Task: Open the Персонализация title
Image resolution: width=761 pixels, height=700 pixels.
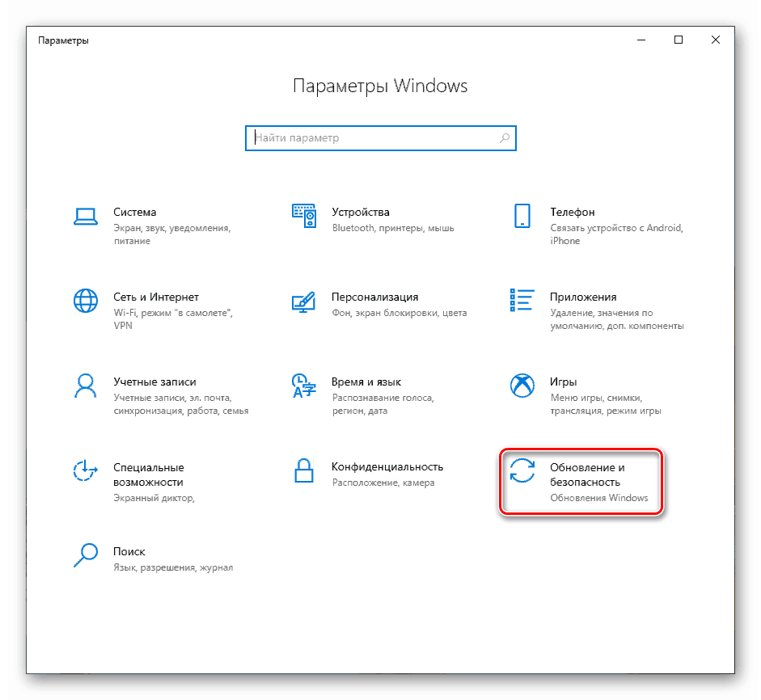Action: coord(374,297)
